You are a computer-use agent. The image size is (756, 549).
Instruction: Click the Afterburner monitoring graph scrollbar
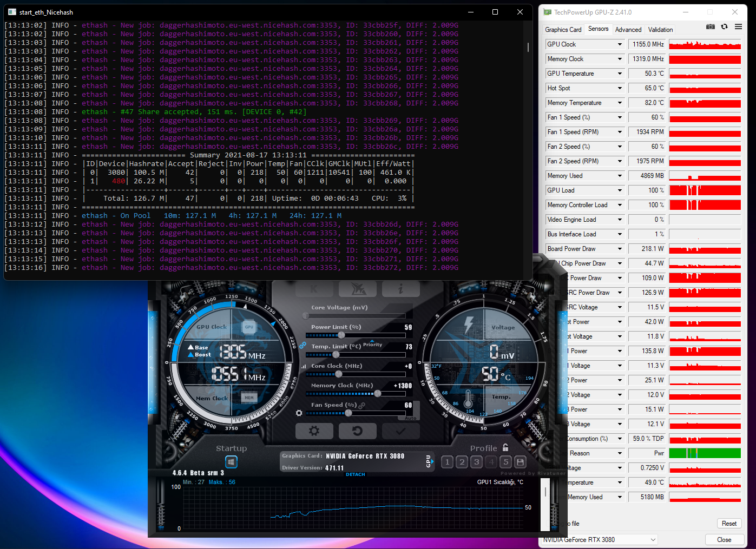[x=545, y=504]
